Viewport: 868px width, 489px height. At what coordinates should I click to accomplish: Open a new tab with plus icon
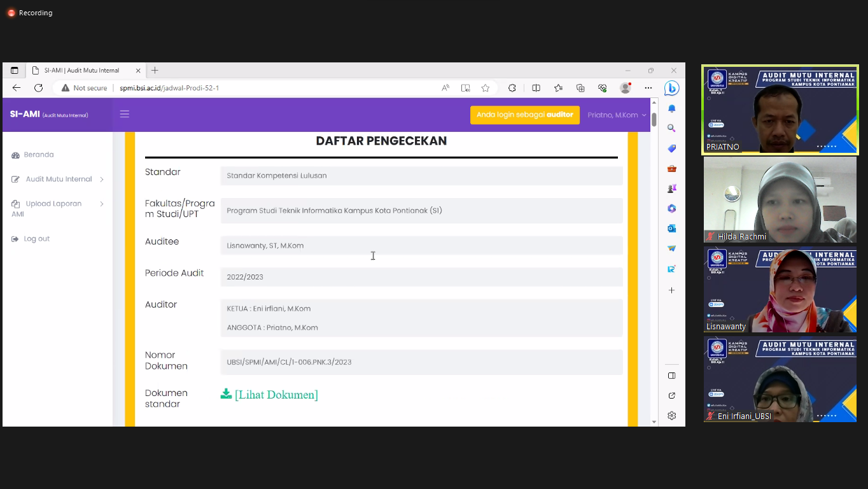[155, 71]
